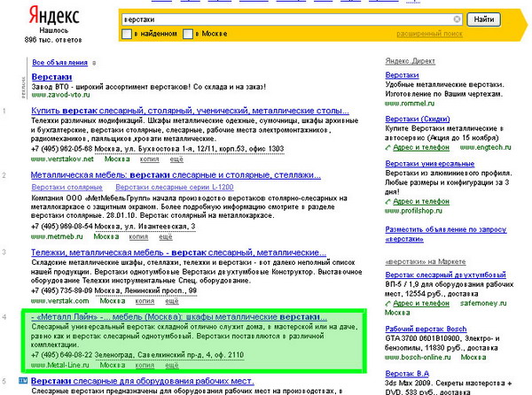The image size is (532, 395).
Task: Open result "Тележки, металлическая мебель - верстак"
Action: (x=178, y=252)
